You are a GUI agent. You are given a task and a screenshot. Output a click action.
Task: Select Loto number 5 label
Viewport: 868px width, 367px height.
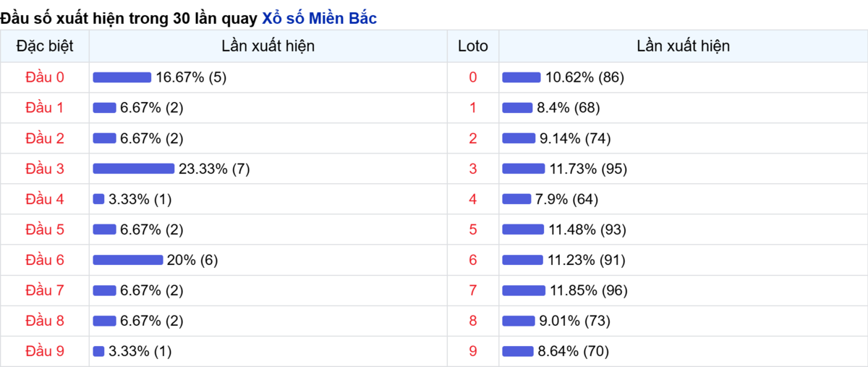click(473, 229)
